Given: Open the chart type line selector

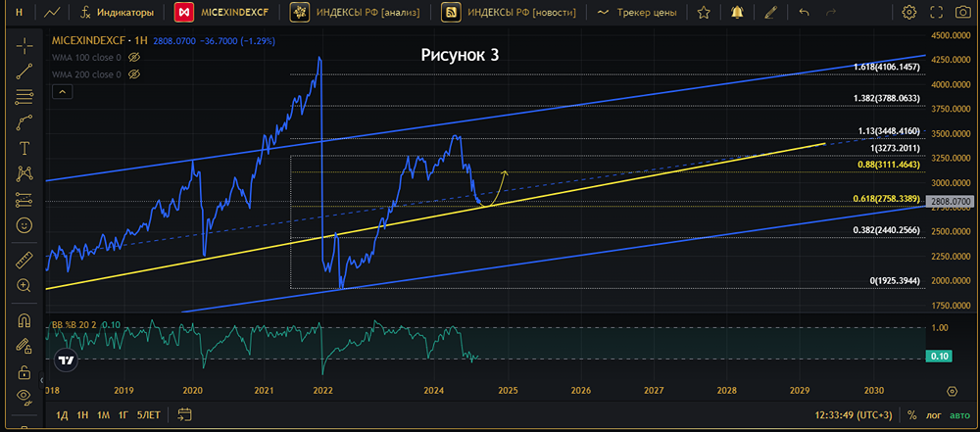Looking at the screenshot, I should click(53, 11).
